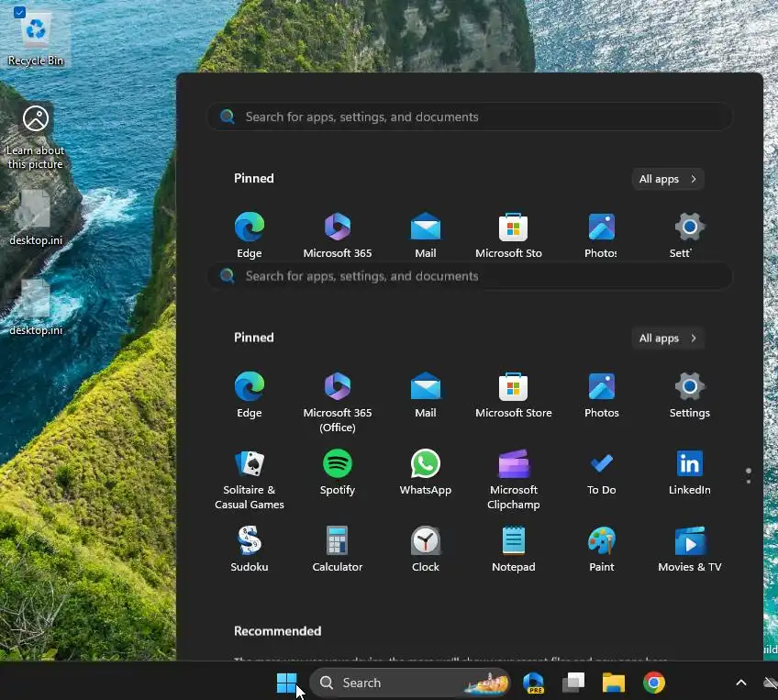Open the To Do app
Screen dimensions: 778x700
601,472
